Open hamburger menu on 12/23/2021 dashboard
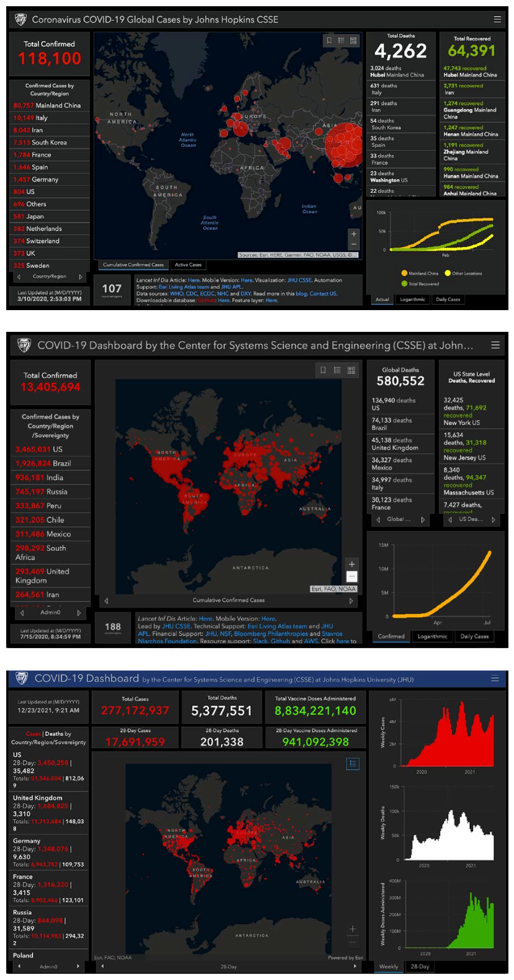The width and height of the screenshot is (514, 980). coord(495,679)
